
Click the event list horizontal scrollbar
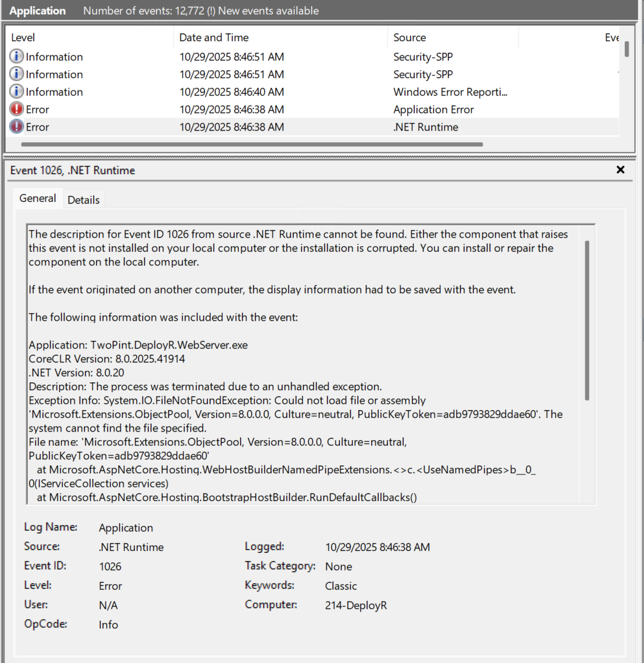coord(252,144)
